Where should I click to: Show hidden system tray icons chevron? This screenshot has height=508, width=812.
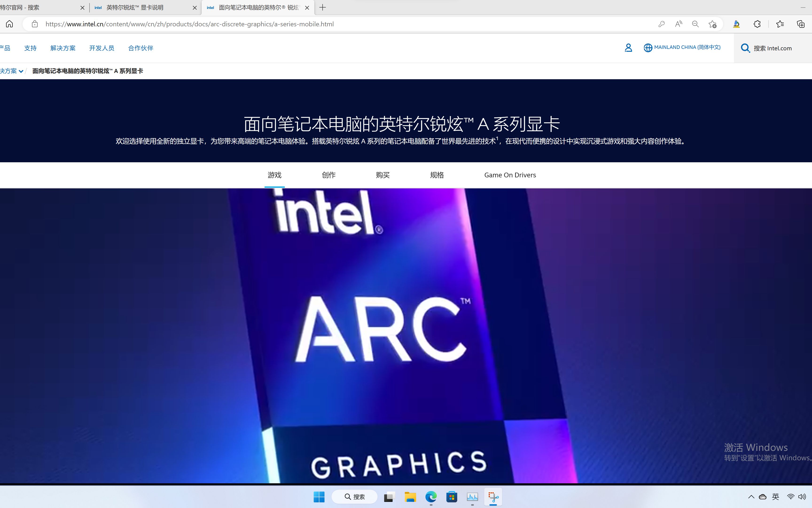point(751,496)
